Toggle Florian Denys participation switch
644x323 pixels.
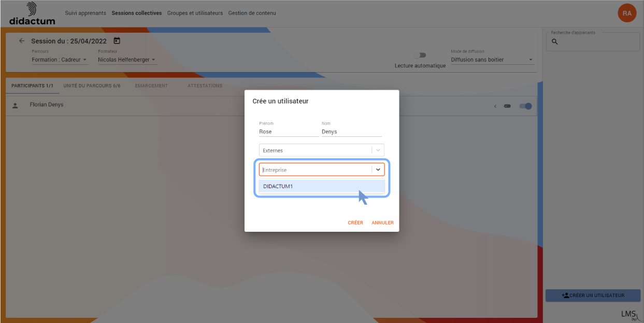coord(526,106)
